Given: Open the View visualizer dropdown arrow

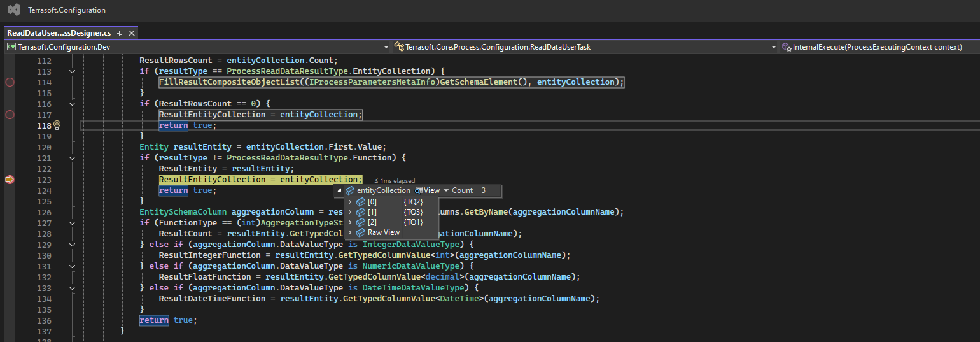Looking at the screenshot, I should [446, 190].
